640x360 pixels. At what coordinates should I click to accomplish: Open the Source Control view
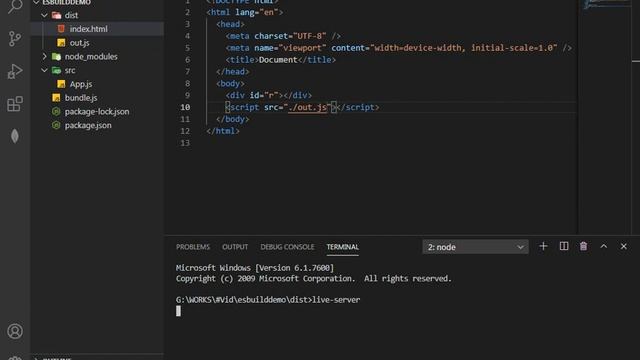click(x=15, y=39)
